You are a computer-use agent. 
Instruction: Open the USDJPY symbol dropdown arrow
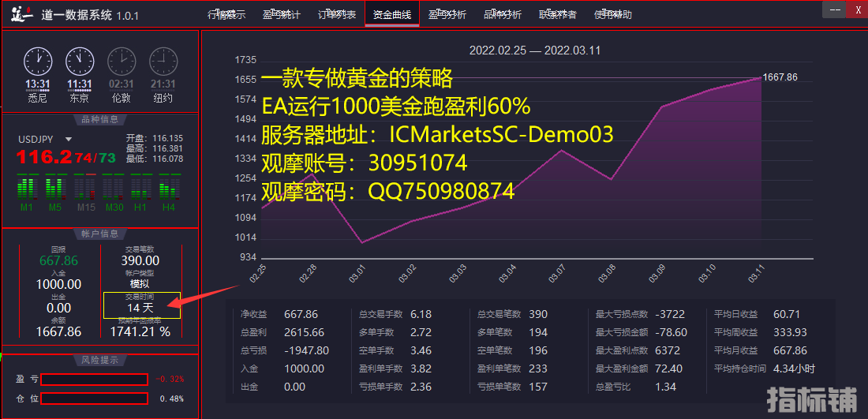click(69, 140)
